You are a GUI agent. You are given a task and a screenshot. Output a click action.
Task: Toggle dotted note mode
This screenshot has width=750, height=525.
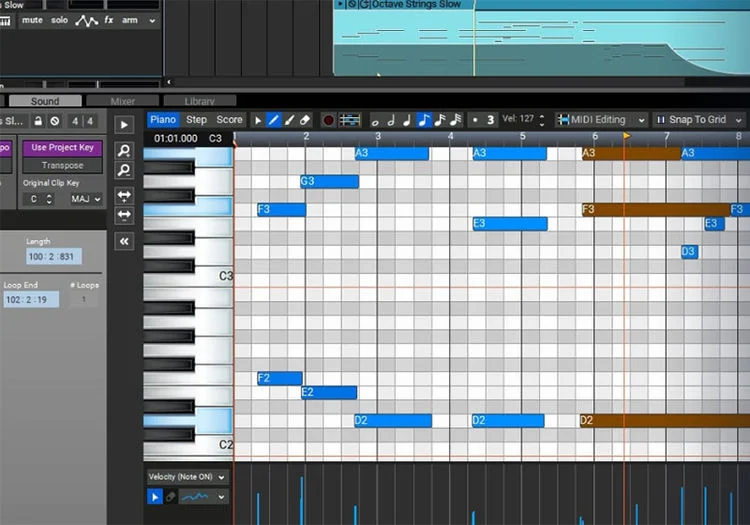coord(475,120)
